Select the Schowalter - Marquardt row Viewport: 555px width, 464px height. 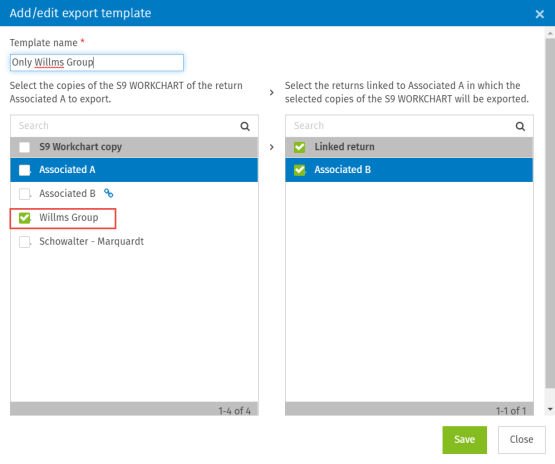134,242
